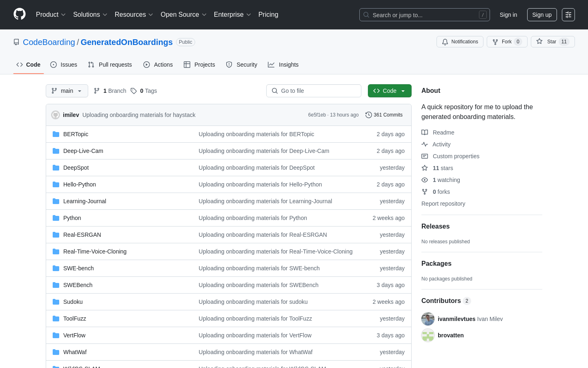Screen dimensions: 588x368
Task: Click the DeepSpot folder icon
Action: [56, 168]
